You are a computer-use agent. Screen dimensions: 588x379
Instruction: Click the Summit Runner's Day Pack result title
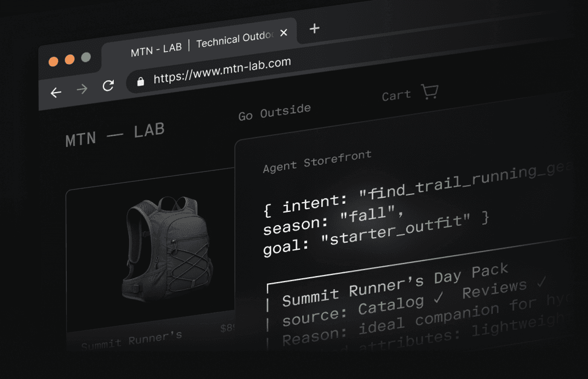click(x=395, y=284)
